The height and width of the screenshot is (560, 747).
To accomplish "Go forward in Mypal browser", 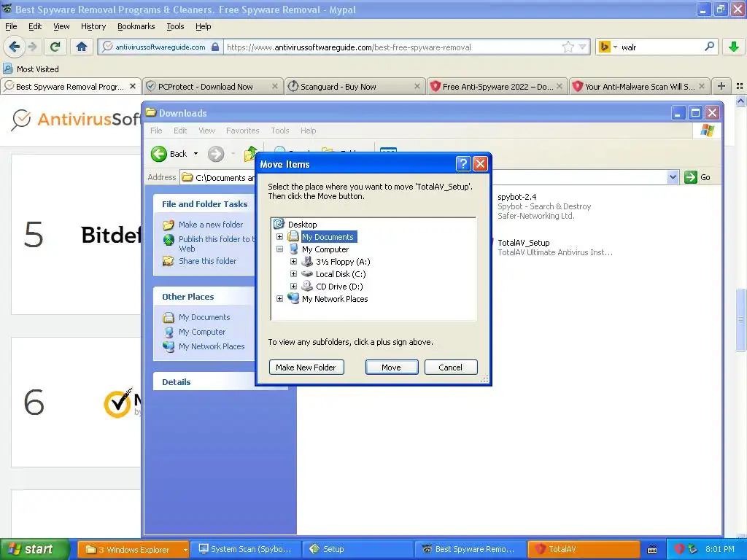I will point(32,47).
